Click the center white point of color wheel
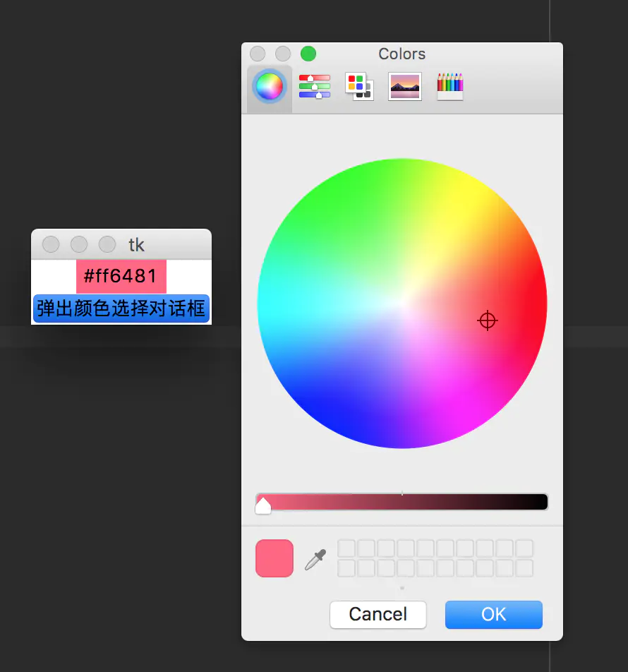The image size is (628, 672). pos(402,304)
